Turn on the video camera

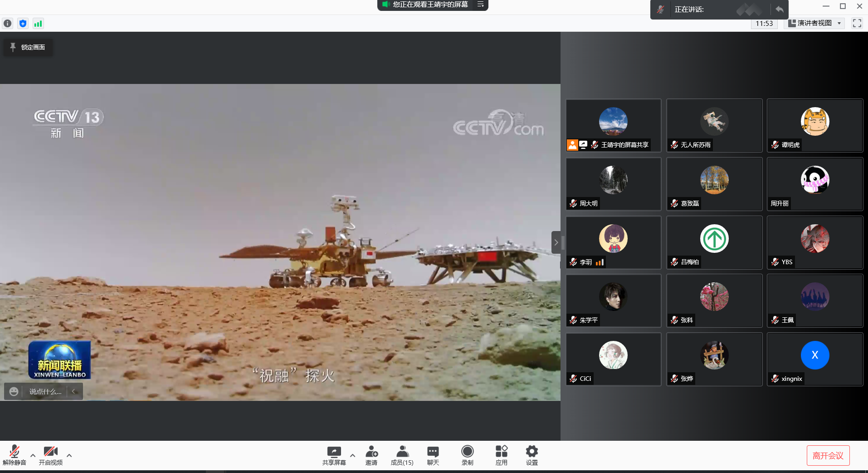50,455
